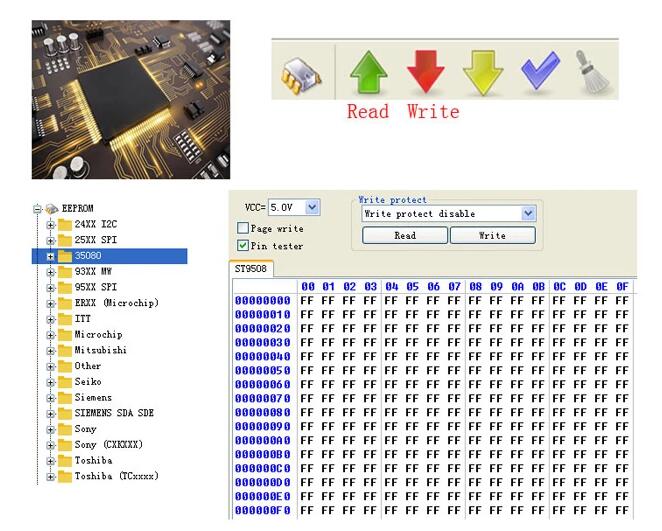
Task: Collapse the EEPROM root tree node
Action: pyautogui.click(x=38, y=209)
